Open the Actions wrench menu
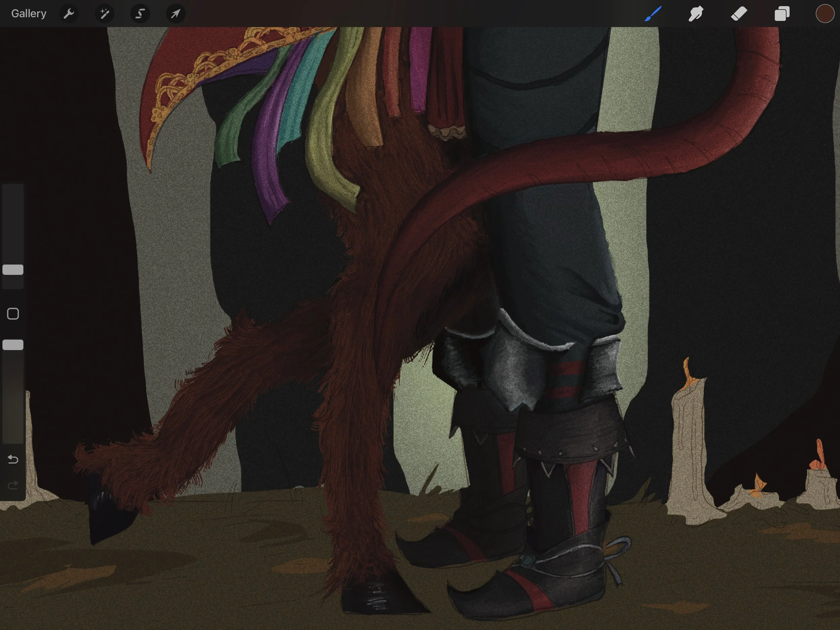The height and width of the screenshot is (630, 840). click(x=69, y=14)
